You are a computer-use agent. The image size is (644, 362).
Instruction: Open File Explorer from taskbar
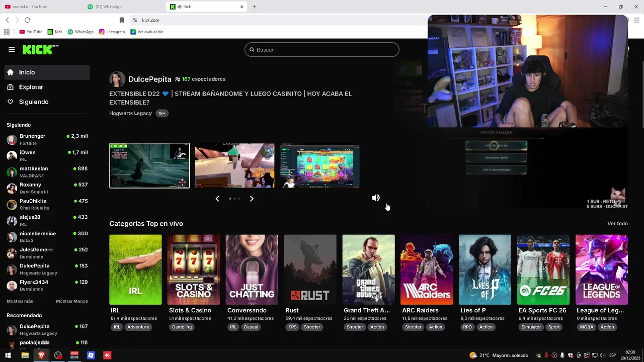point(25,355)
